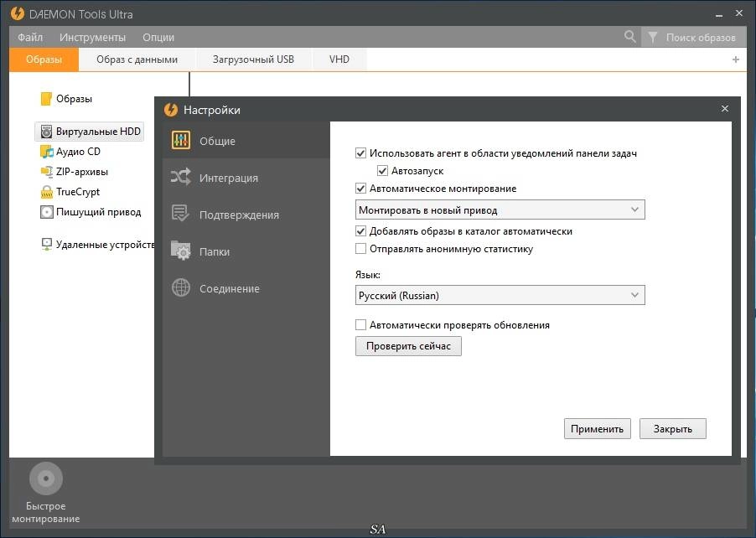Select Папки settings category label
The width and height of the screenshot is (756, 538).
point(215,251)
